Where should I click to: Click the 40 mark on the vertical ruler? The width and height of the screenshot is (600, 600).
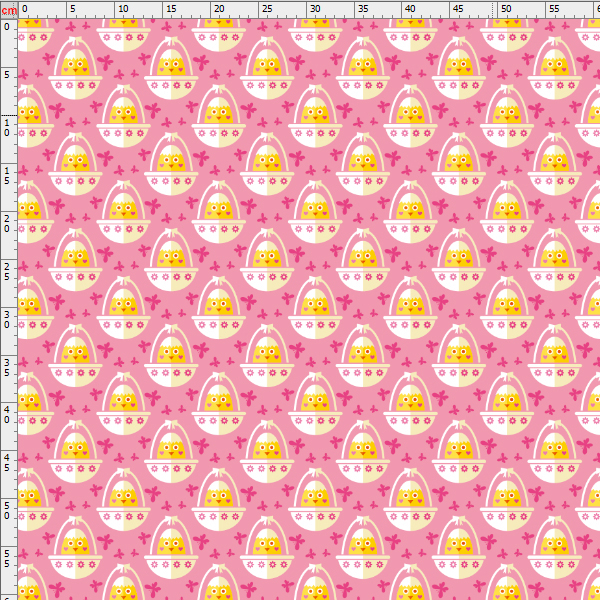[x=7, y=415]
